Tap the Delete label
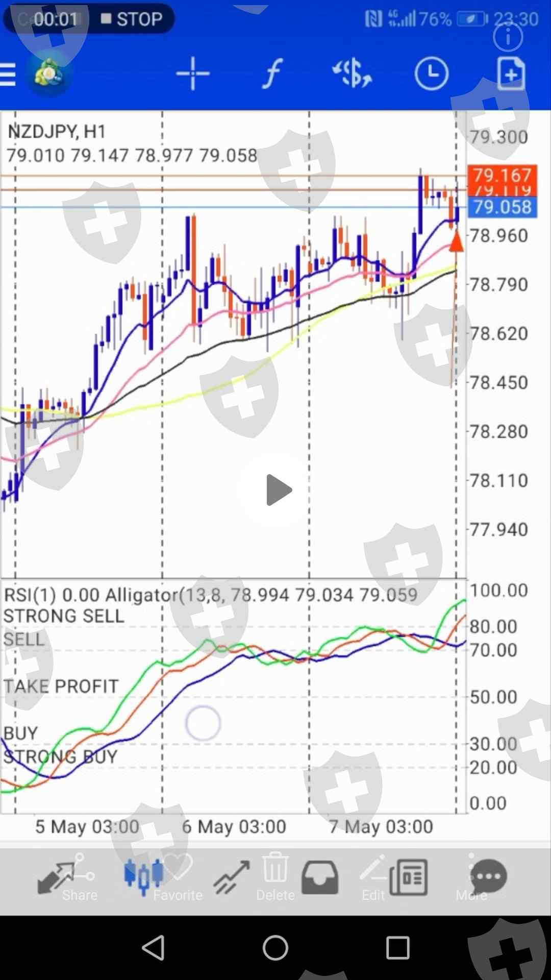The image size is (551, 980). click(x=275, y=895)
